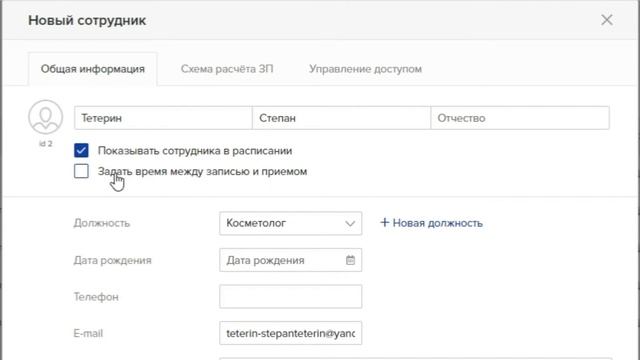Screen dimensions: 640x360
Task: Focus the empty Телефон input field
Action: pos(290,296)
